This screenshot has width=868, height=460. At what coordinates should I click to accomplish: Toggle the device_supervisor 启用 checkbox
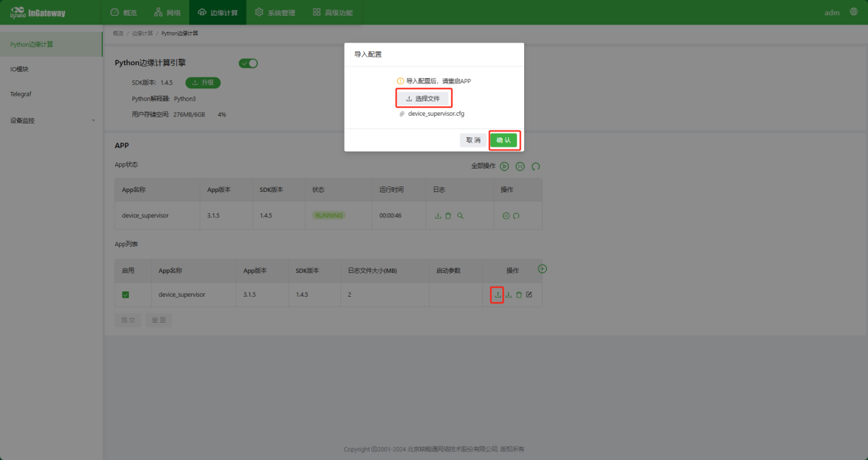[125, 295]
